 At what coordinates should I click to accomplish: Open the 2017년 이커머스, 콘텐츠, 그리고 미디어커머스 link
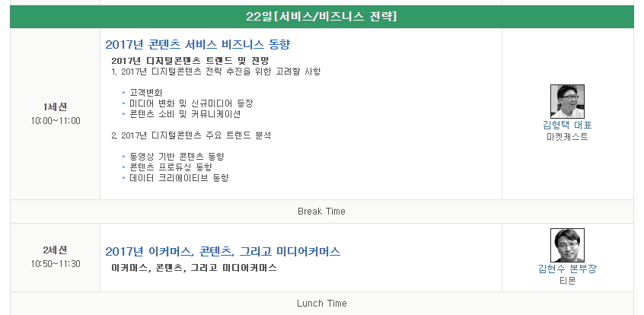(x=222, y=251)
